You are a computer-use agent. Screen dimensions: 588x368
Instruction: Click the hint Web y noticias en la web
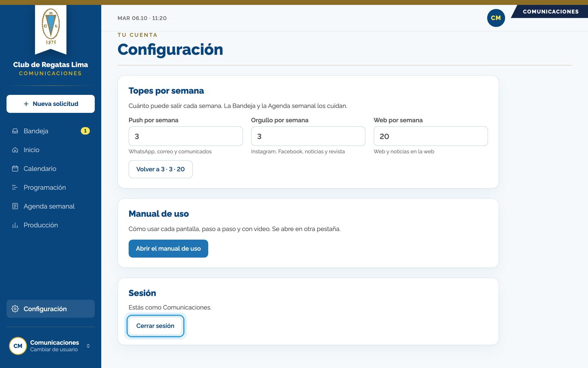coord(404,152)
